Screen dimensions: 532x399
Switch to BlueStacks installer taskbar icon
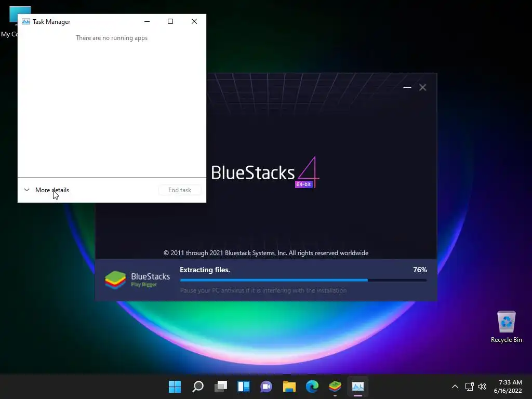pyautogui.click(x=335, y=387)
